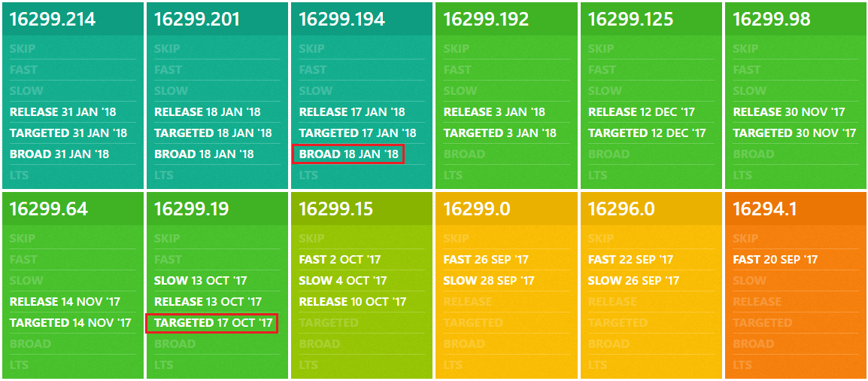868x381 pixels.
Task: Click SLOW 28 SEP '17 in 16299.0
Action: 489,281
